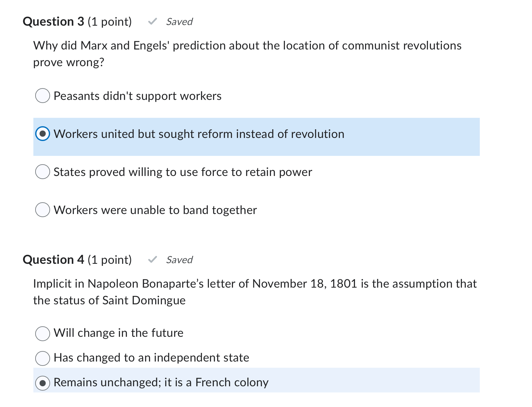The width and height of the screenshot is (532, 407).
Task: Click the Question 4 heading
Action: tap(53, 259)
